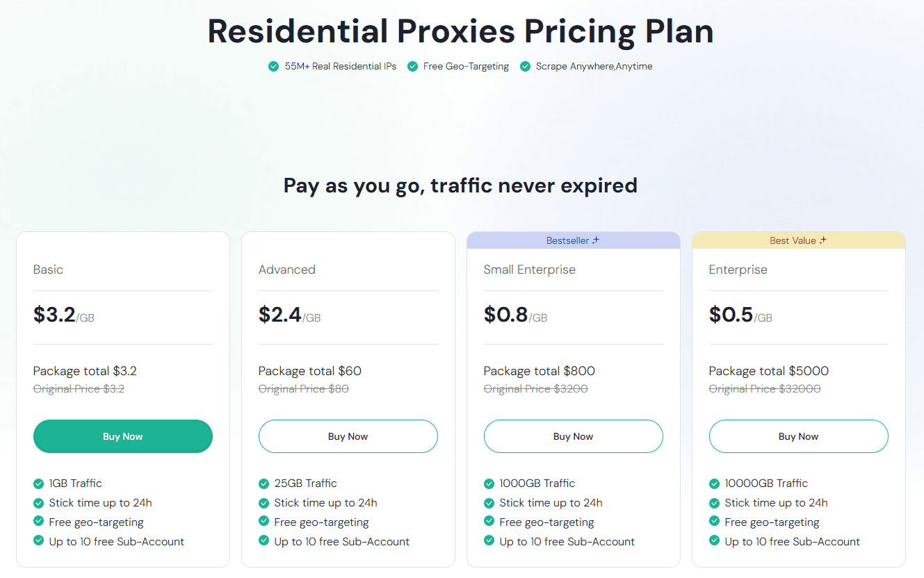Click Enterprise Package total $5000 text

tap(768, 371)
